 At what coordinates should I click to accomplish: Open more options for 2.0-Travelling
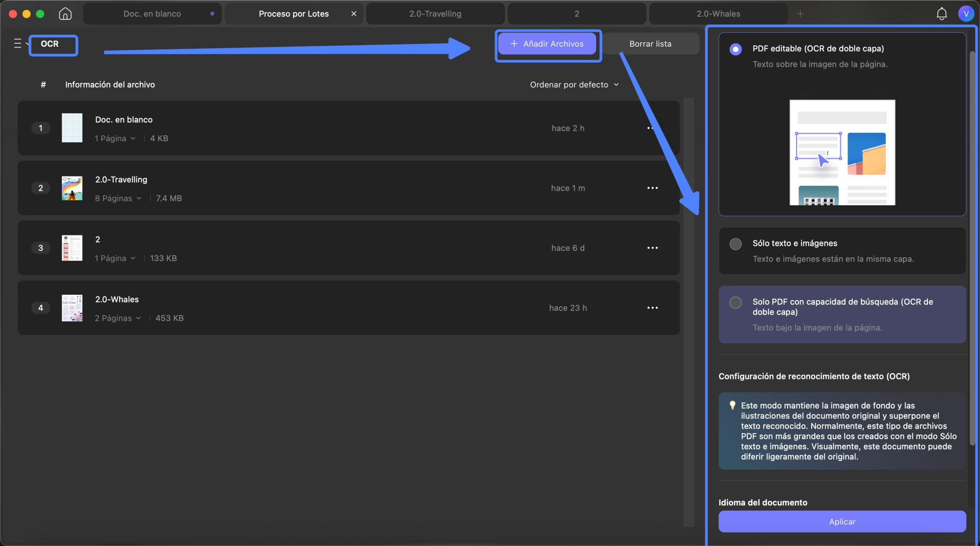(652, 188)
